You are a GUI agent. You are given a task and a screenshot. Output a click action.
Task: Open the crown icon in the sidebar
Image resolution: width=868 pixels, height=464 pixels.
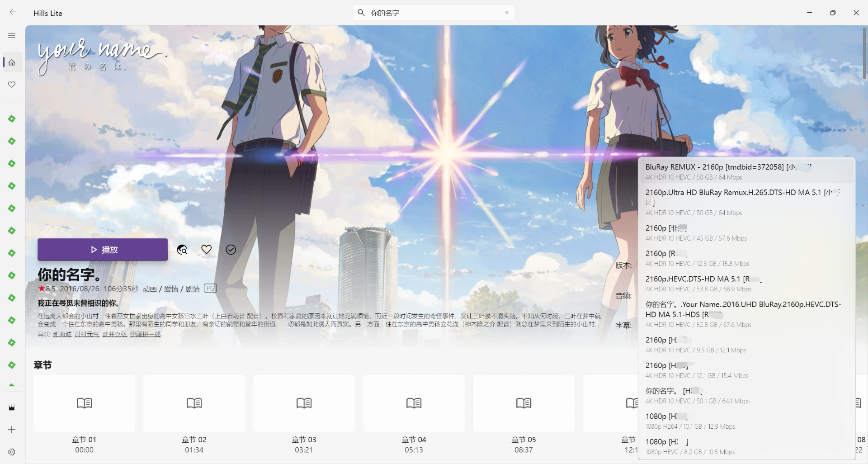pyautogui.click(x=12, y=407)
